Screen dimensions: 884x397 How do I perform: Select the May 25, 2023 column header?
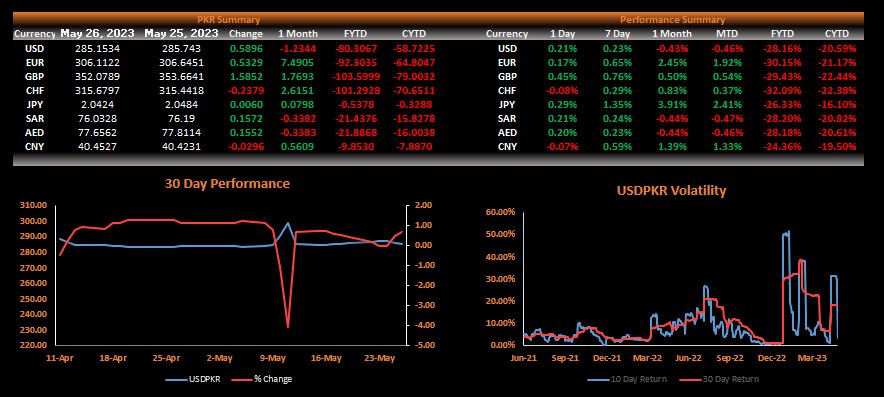click(181, 34)
